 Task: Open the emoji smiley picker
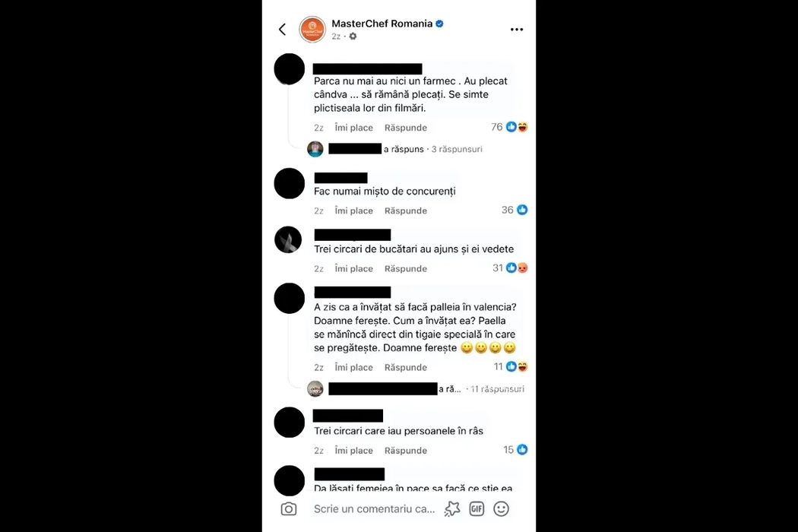click(502, 508)
